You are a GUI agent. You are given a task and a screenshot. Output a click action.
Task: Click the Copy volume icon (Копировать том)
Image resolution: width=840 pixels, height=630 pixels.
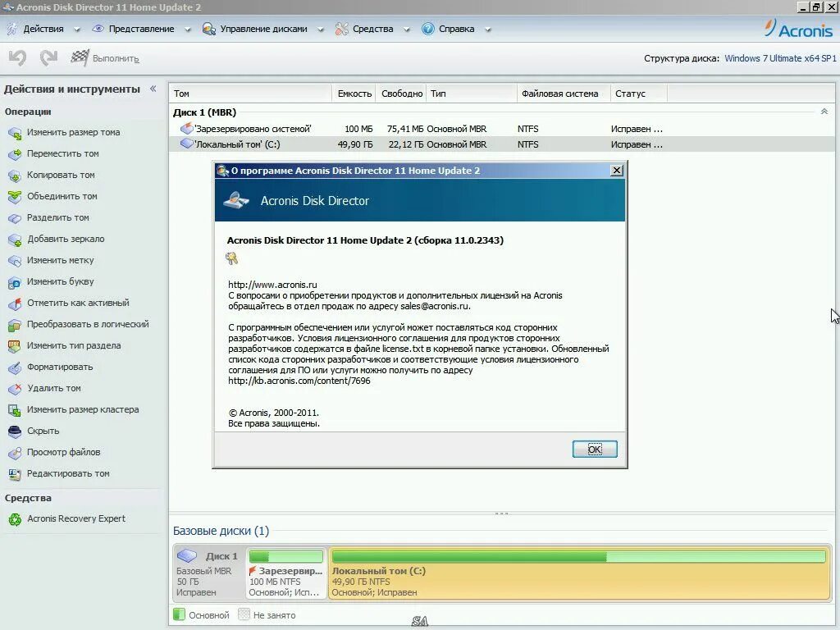(15, 176)
